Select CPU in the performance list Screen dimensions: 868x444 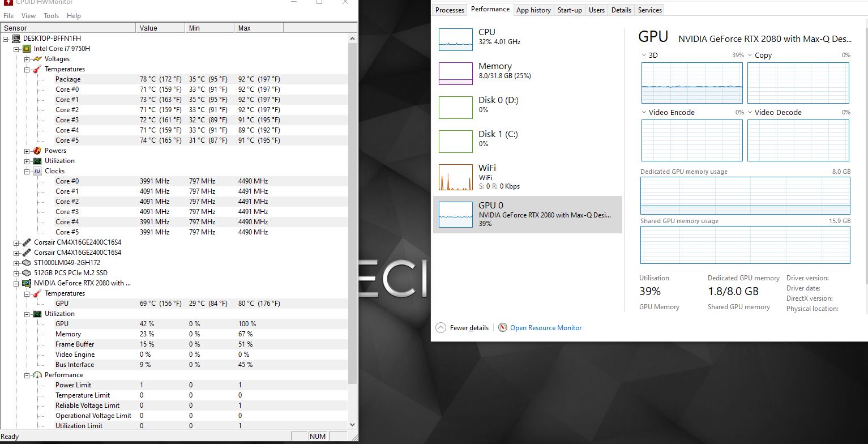[527, 39]
